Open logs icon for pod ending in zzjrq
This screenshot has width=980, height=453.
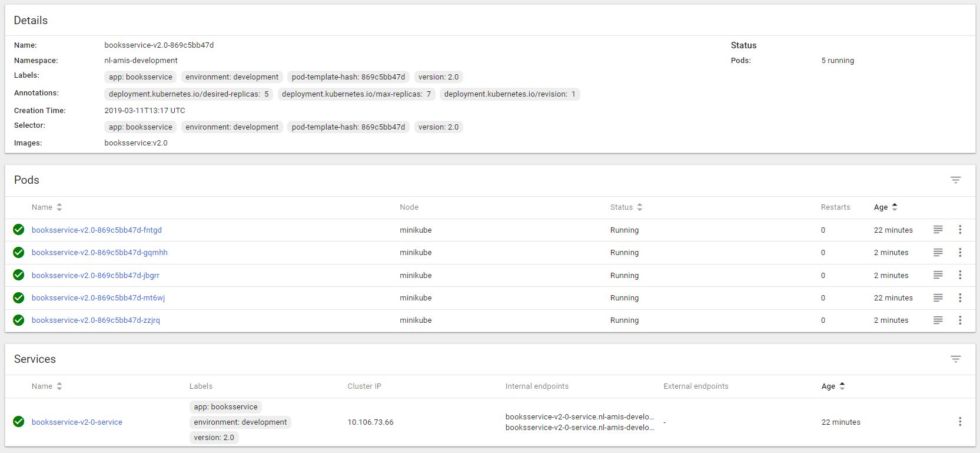pyautogui.click(x=938, y=320)
